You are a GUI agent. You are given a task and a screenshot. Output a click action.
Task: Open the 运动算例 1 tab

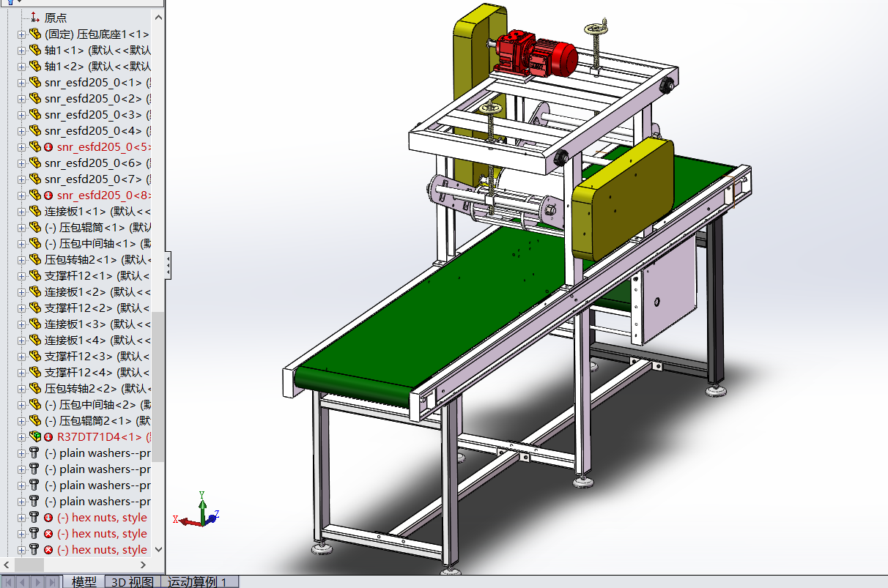pos(198,581)
